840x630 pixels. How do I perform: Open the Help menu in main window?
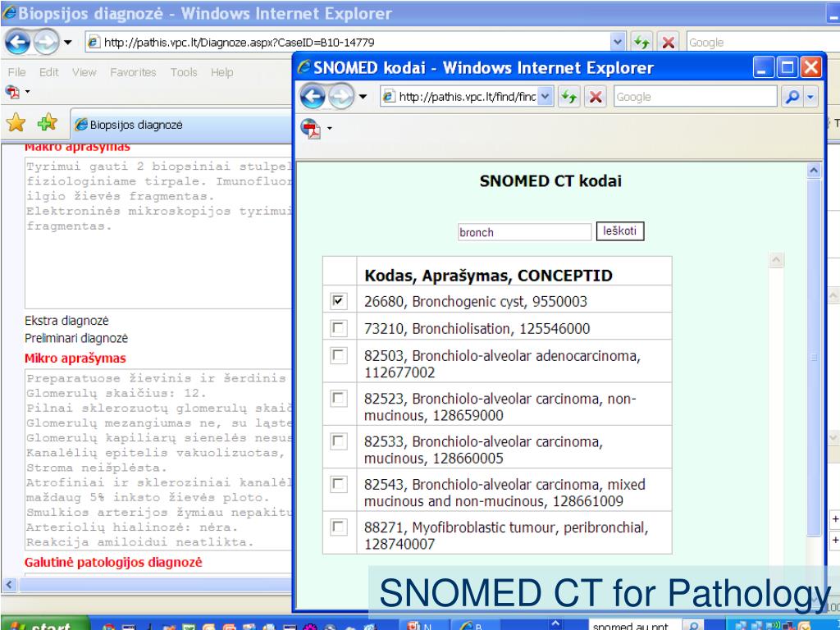(221, 72)
